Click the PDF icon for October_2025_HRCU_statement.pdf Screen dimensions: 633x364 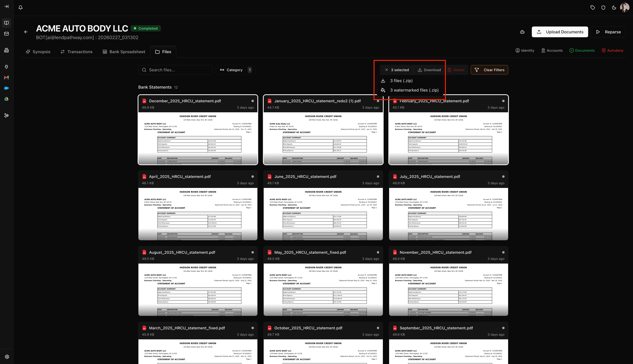click(x=270, y=328)
